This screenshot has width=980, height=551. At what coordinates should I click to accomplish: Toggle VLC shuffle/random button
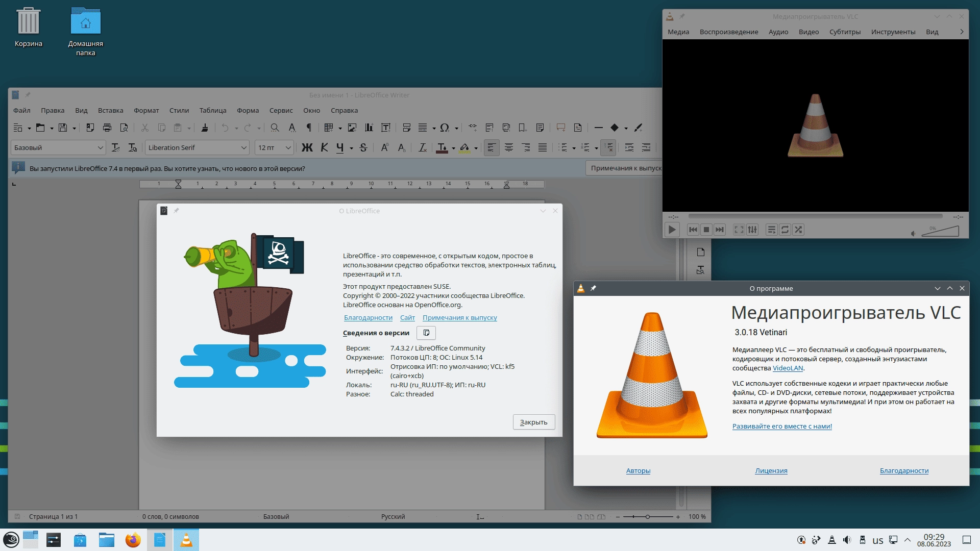[x=798, y=230]
